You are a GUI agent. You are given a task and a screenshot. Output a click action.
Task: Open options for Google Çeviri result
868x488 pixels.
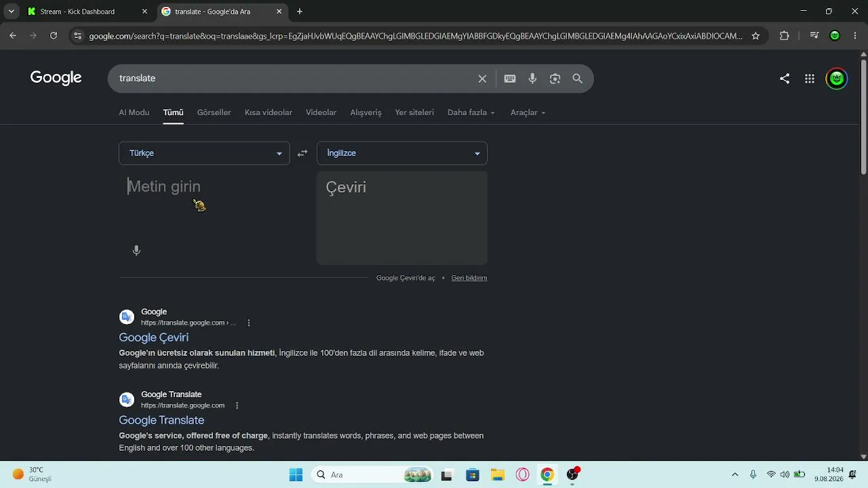[x=249, y=323]
